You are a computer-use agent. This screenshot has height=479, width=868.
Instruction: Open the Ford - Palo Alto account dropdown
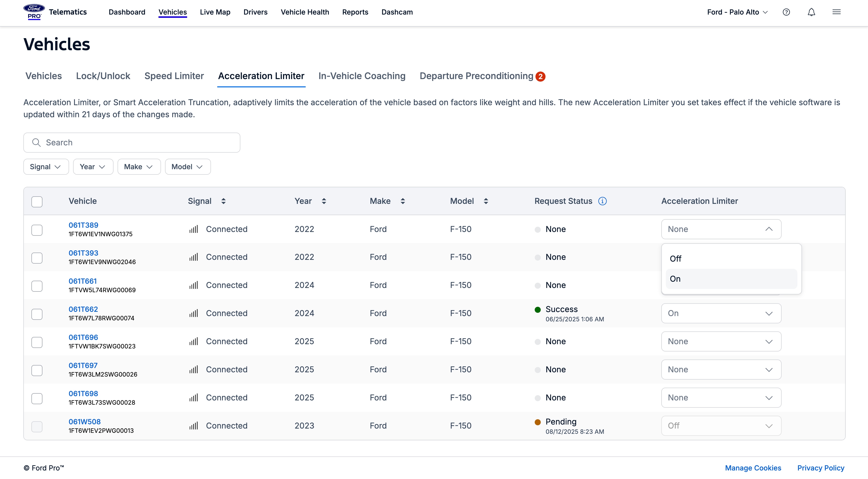(x=737, y=12)
